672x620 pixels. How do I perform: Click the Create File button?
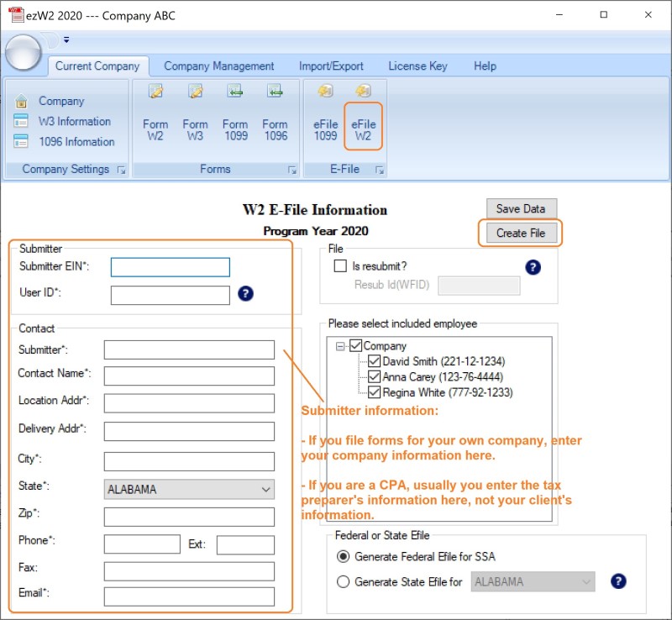coord(521,234)
